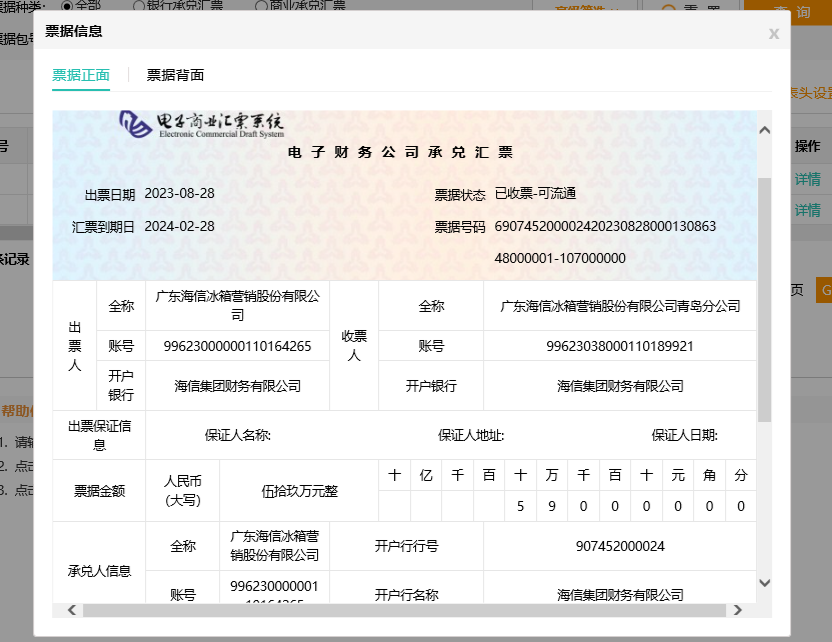This screenshot has height=642, width=832.
Task: Click the '出票日期' label
Action: tap(110, 195)
